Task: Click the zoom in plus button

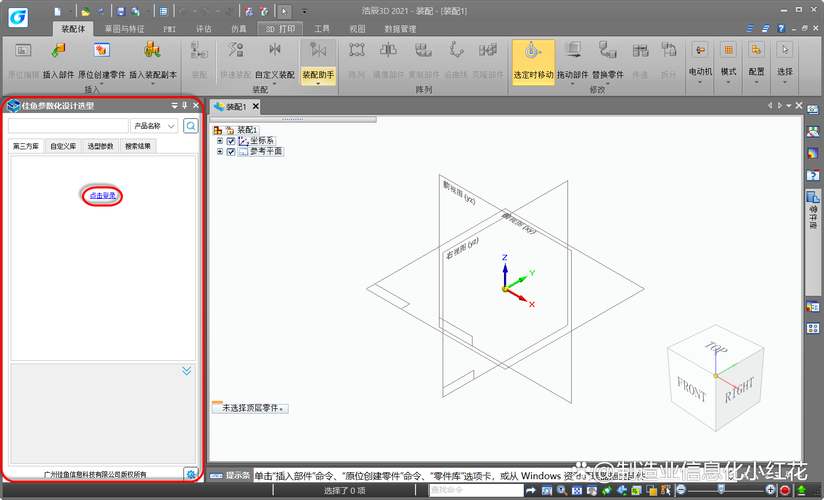Action: pyautogui.click(x=770, y=491)
